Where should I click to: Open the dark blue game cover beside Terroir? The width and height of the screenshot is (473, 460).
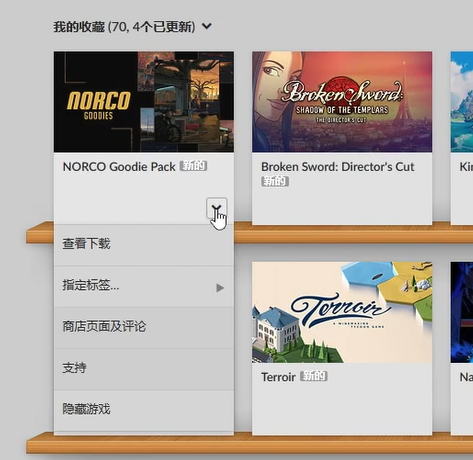pos(462,312)
